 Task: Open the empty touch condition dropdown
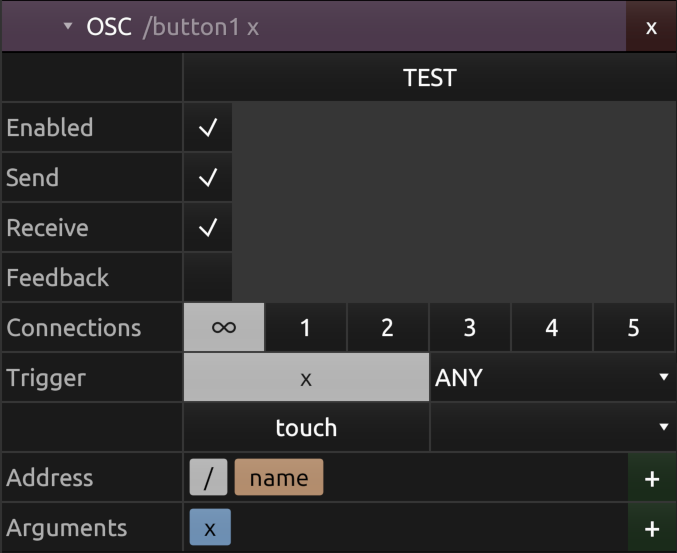click(553, 427)
